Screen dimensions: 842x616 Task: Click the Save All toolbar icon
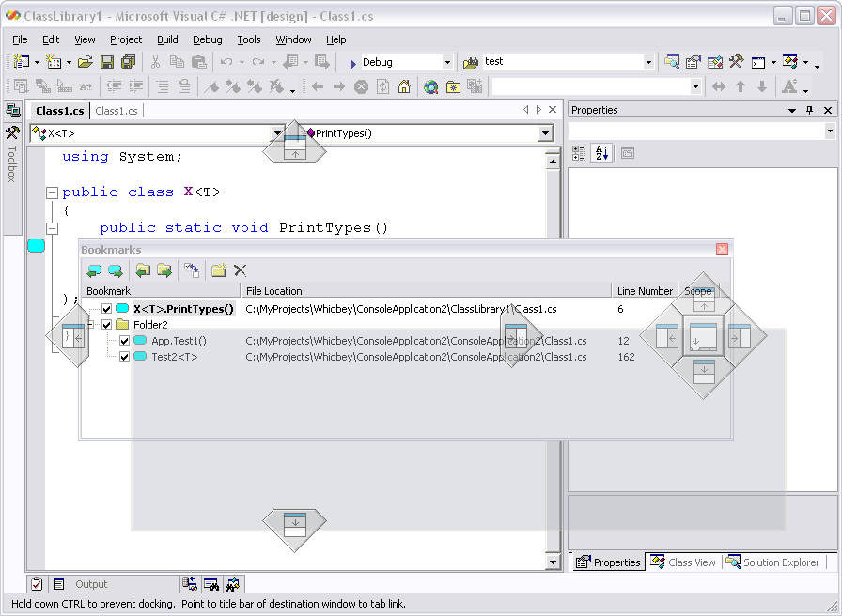(127, 62)
